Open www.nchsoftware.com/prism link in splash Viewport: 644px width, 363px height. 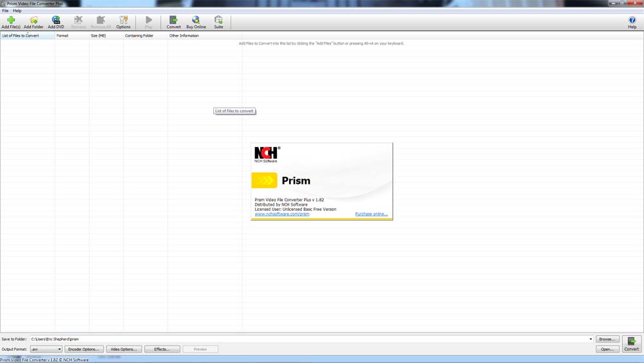pos(282,214)
